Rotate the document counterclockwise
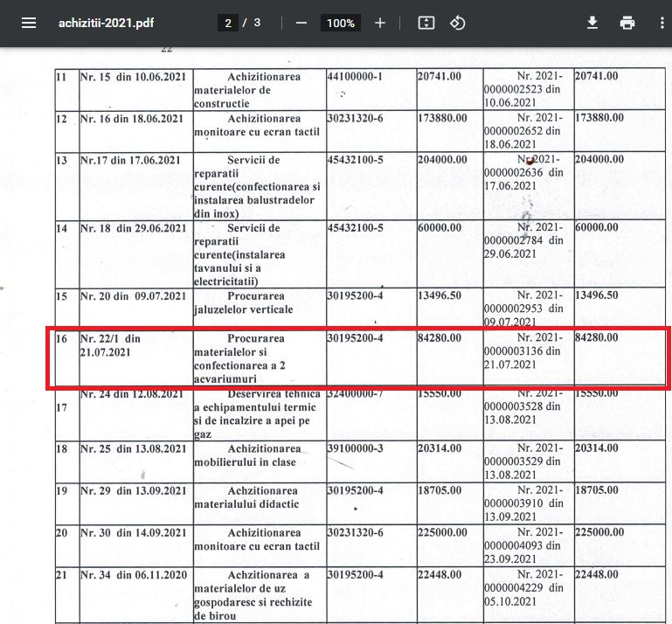Viewport: 672px width, 624px height. (458, 24)
